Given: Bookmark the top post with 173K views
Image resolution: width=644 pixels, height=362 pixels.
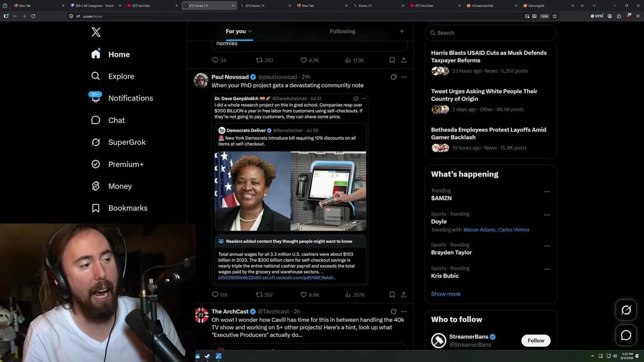Looking at the screenshot, I should click(392, 60).
